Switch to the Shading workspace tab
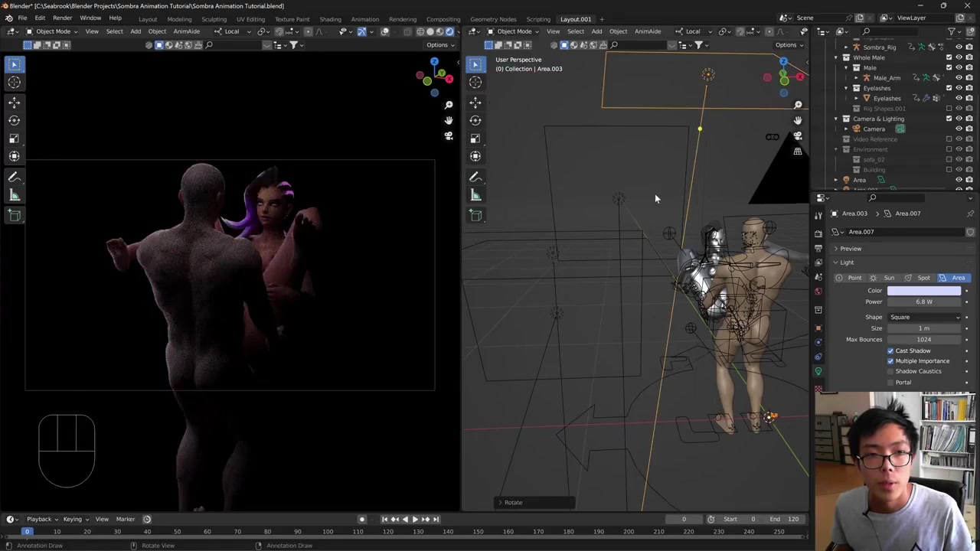The image size is (980, 551). point(330,19)
